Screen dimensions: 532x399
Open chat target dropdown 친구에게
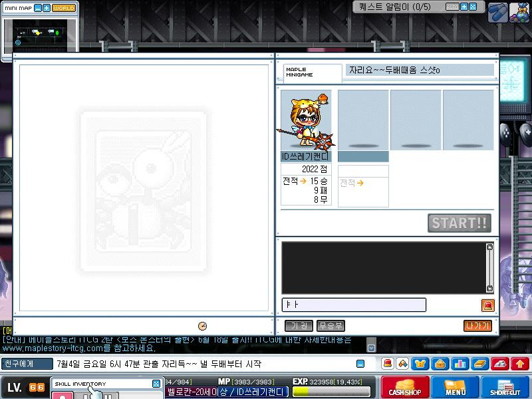tap(27, 364)
